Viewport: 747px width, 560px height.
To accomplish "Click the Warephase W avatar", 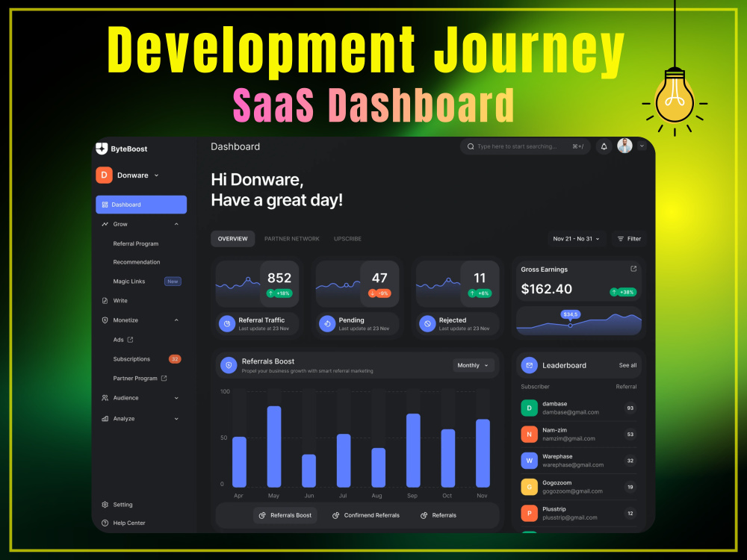I will [530, 461].
